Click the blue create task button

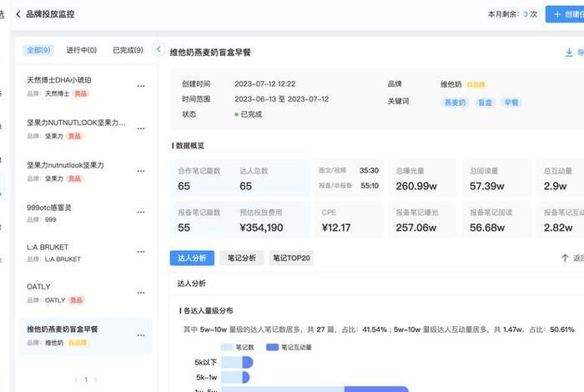pyautogui.click(x=565, y=14)
